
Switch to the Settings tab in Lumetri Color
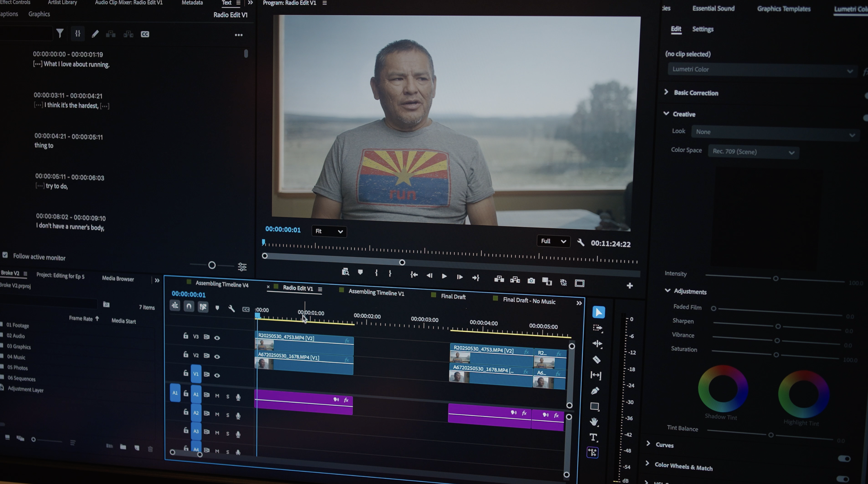pos(703,29)
